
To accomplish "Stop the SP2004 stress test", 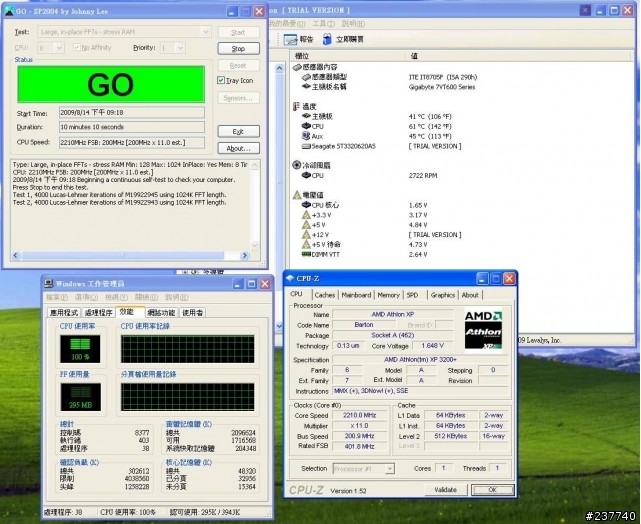I will click(238, 49).
